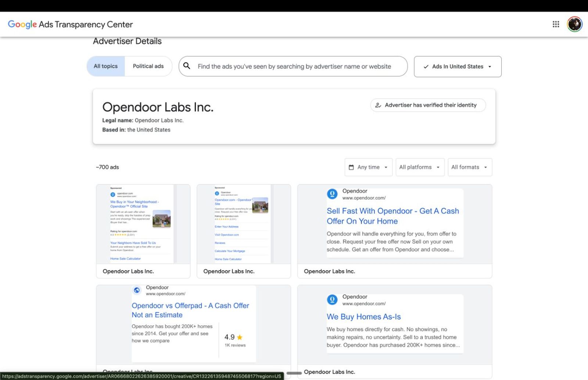Select the All topics tab

[106, 66]
